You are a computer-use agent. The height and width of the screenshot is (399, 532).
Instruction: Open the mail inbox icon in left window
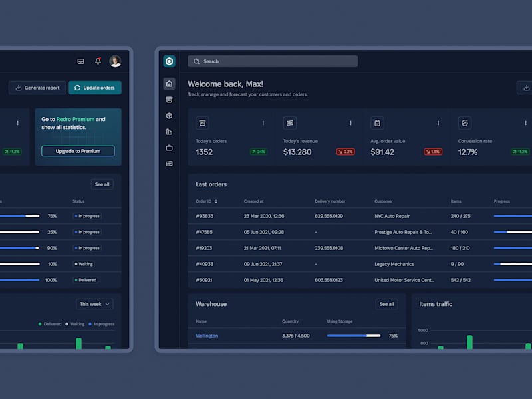(x=80, y=61)
